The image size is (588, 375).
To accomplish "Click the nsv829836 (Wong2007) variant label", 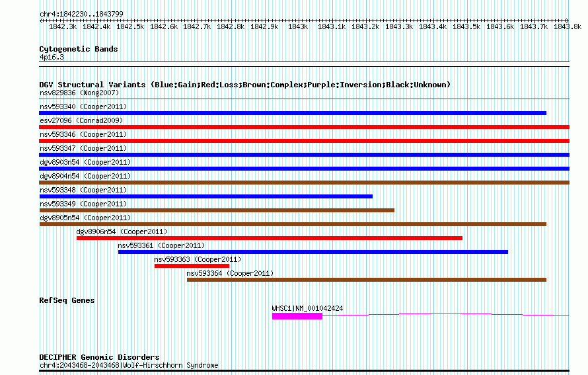I will coord(79,93).
